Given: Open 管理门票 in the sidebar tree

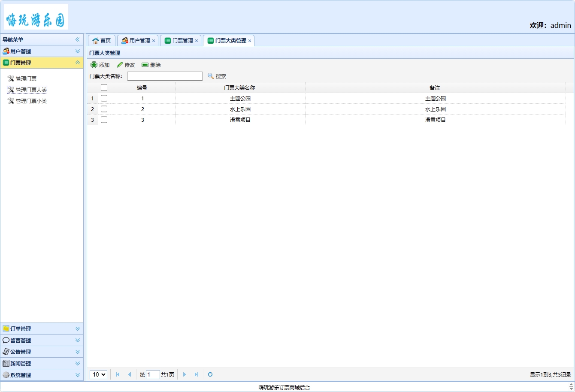Looking at the screenshot, I should click(x=26, y=78).
